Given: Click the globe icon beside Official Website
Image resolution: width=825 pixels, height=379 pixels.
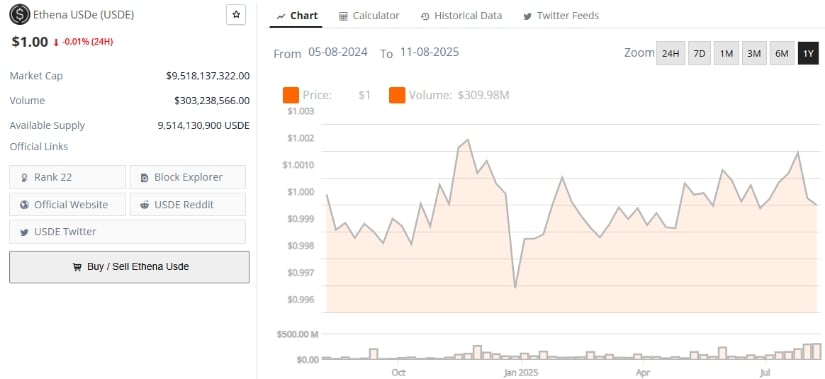Looking at the screenshot, I should [x=24, y=205].
